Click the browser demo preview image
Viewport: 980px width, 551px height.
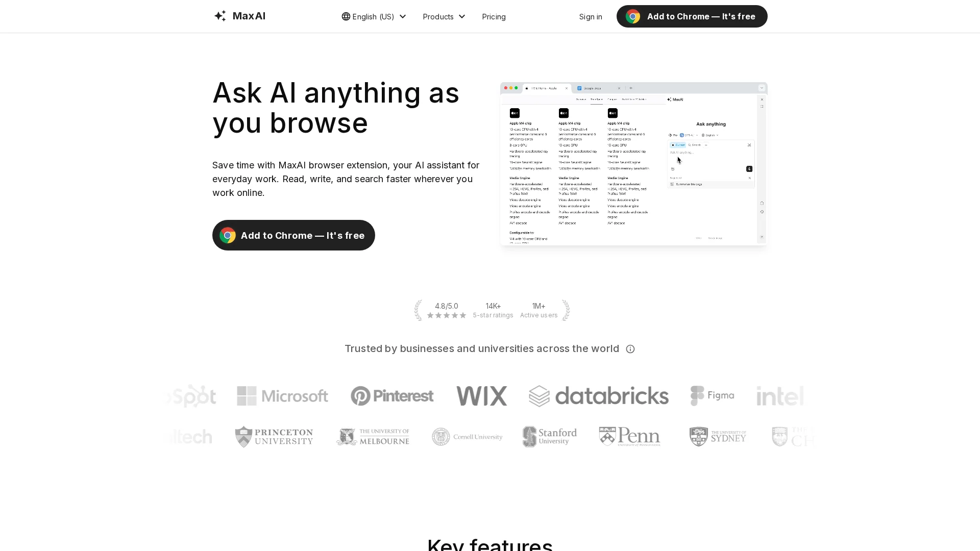pos(633,164)
